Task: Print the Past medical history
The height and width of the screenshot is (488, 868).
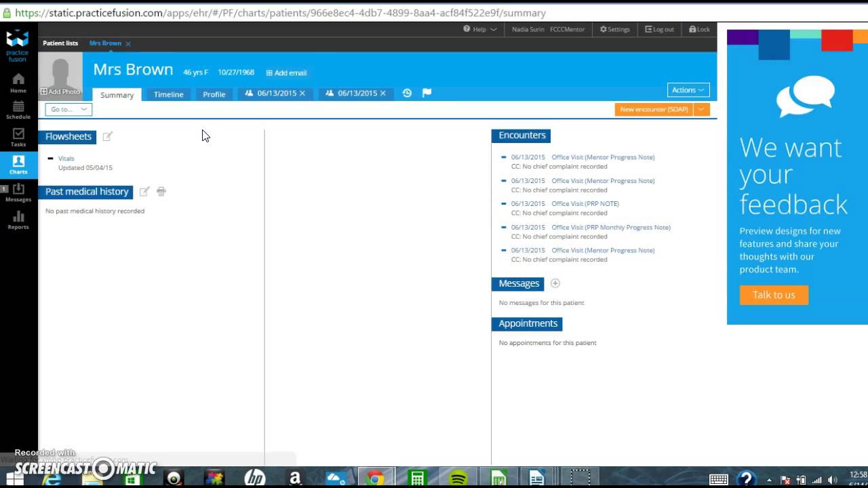Action: (161, 192)
